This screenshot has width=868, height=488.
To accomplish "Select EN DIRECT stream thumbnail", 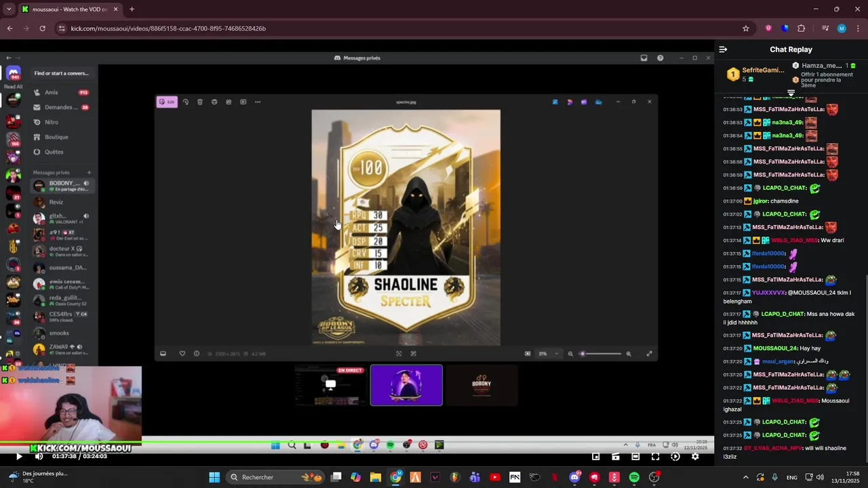I will click(330, 385).
